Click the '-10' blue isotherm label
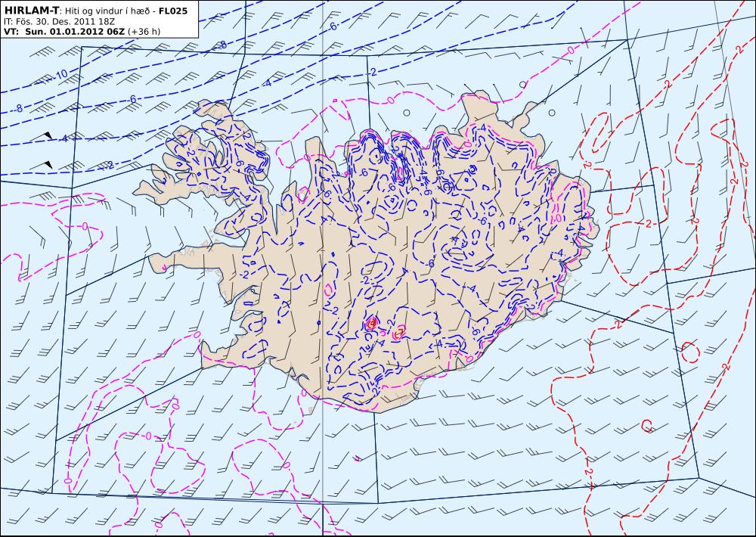The height and width of the screenshot is (537, 756). [x=60, y=75]
